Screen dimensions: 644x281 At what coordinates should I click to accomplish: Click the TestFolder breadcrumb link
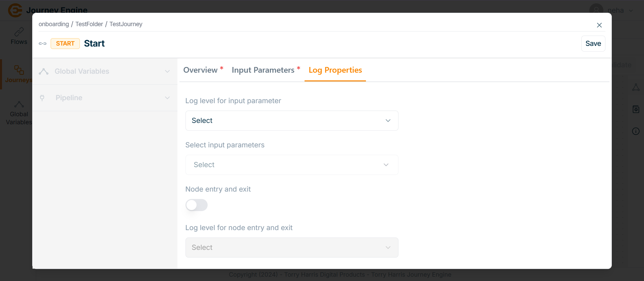[89, 24]
